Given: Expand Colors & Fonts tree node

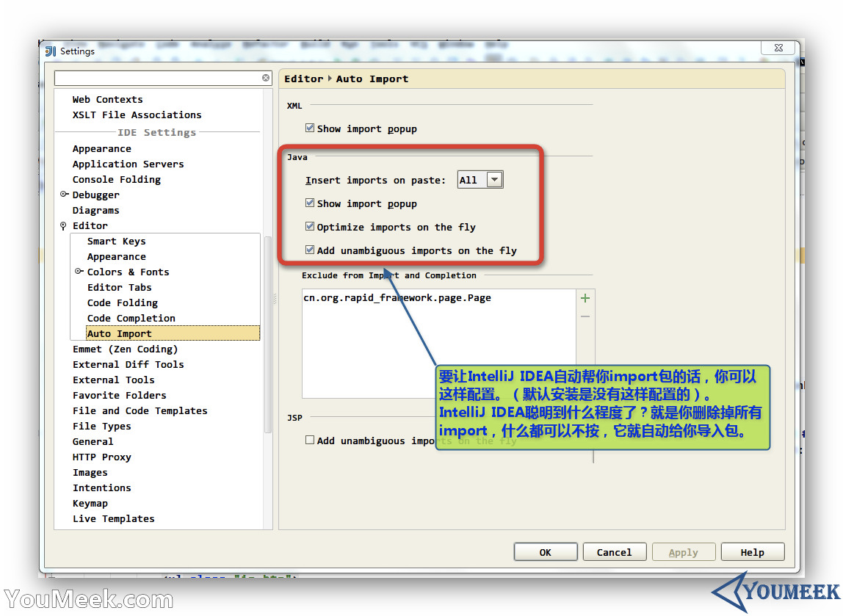Looking at the screenshot, I should click(79, 272).
